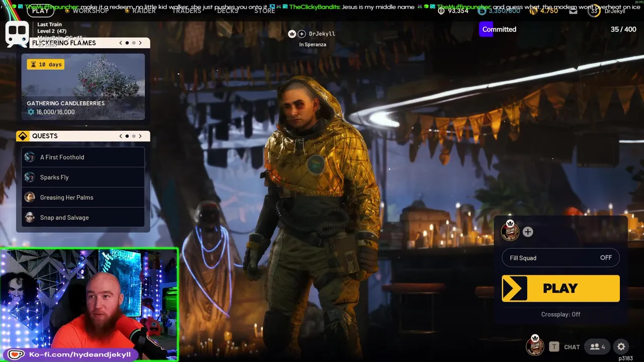This screenshot has width=644, height=362.
Task: Click the T chat key icon
Action: coord(554,346)
